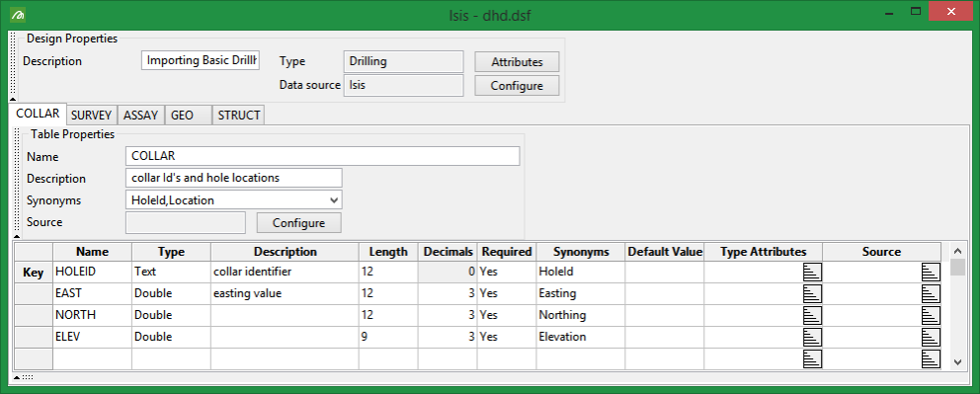Click the Double type cell for NORTH

tap(171, 315)
